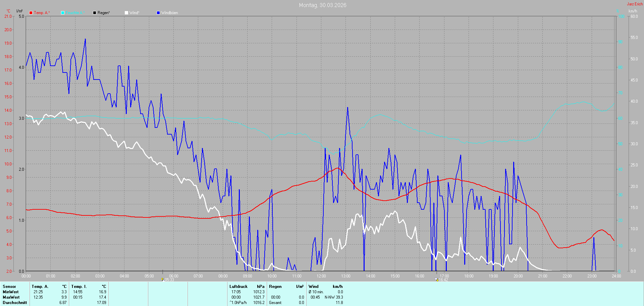Click the 06:00 time axis label
Image resolution: width=644 pixels, height=306 pixels.
click(x=173, y=276)
